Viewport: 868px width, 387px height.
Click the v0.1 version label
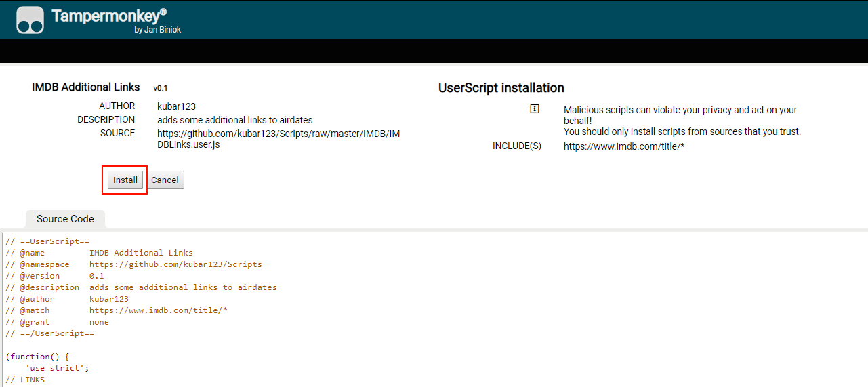pyautogui.click(x=160, y=88)
